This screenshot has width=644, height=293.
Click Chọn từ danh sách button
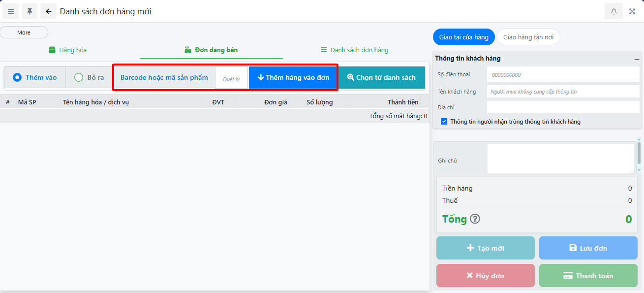381,77
